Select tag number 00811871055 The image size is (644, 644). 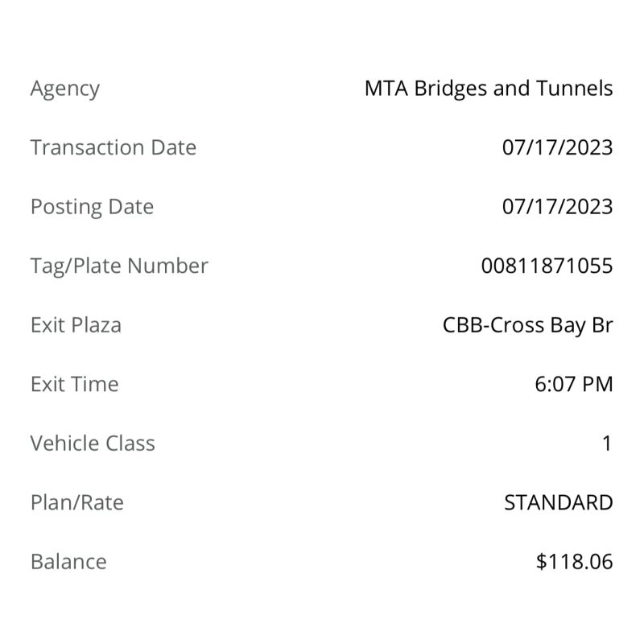coord(547,266)
